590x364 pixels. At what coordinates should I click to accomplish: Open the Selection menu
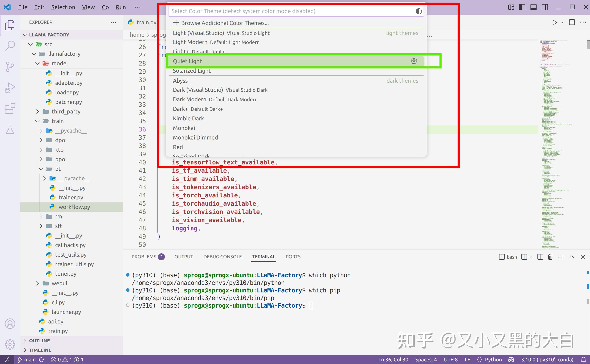(x=63, y=7)
